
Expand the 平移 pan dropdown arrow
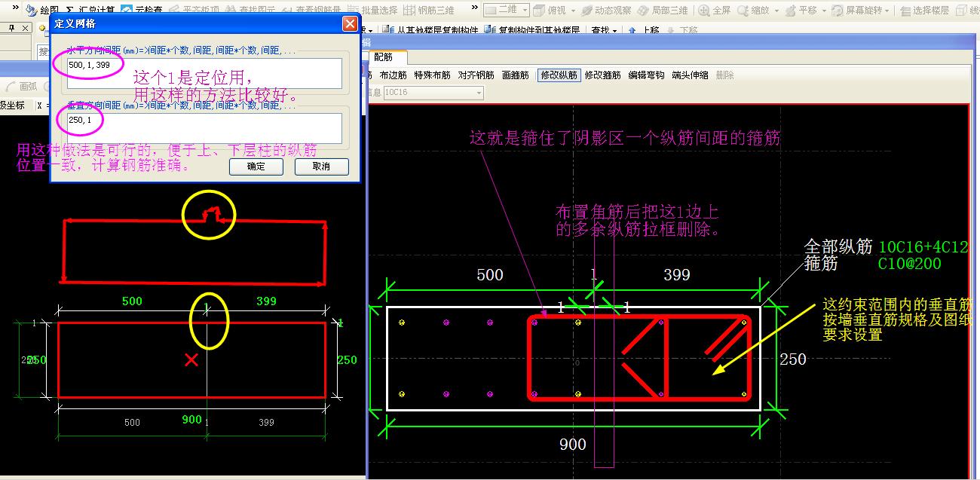click(x=823, y=11)
